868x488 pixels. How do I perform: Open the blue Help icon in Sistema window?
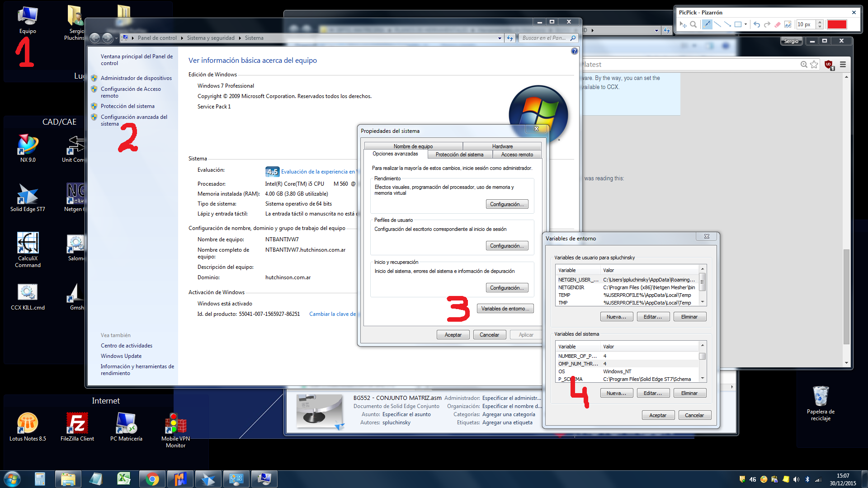coord(574,51)
